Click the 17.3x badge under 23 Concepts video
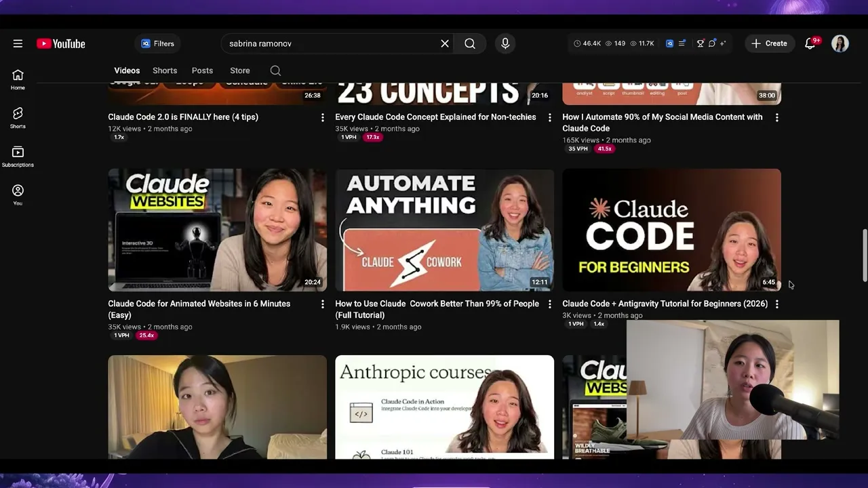This screenshot has height=488, width=868. 372,137
